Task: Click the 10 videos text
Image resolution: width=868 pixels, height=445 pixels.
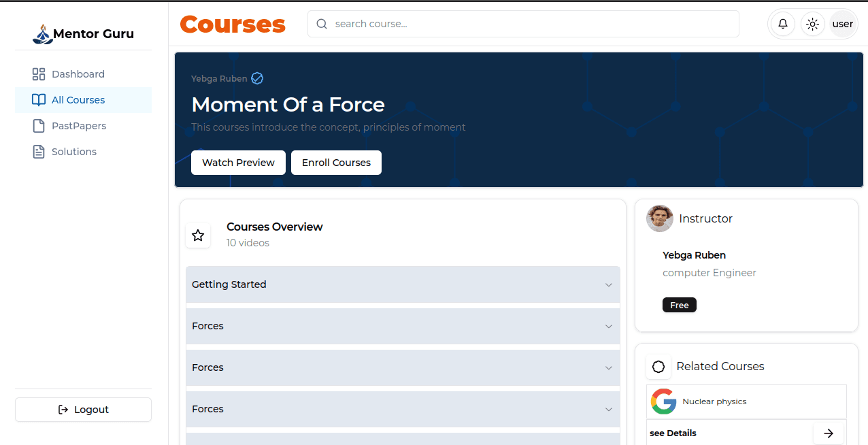Action: click(248, 243)
